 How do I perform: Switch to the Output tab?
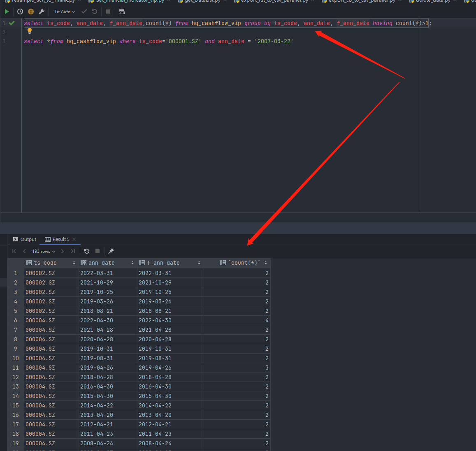25,239
